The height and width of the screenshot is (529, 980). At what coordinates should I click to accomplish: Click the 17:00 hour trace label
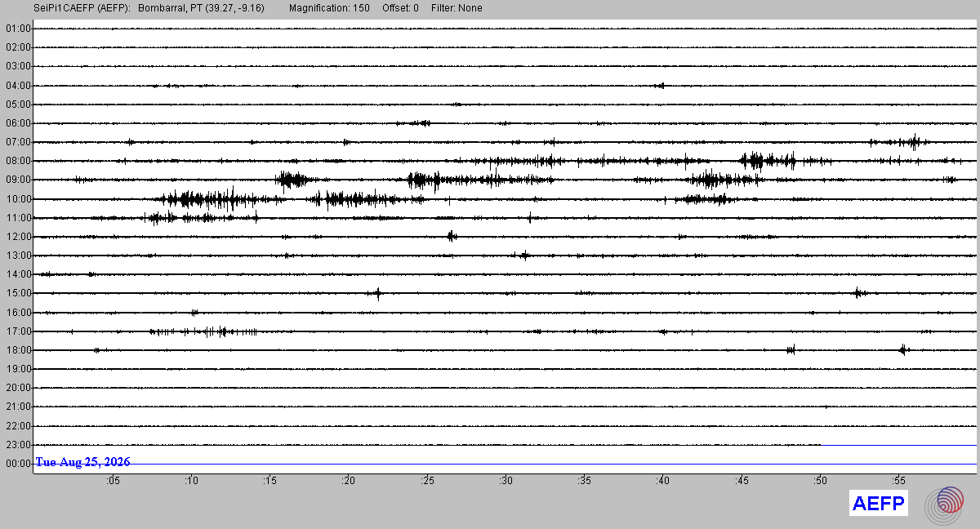coord(18,331)
